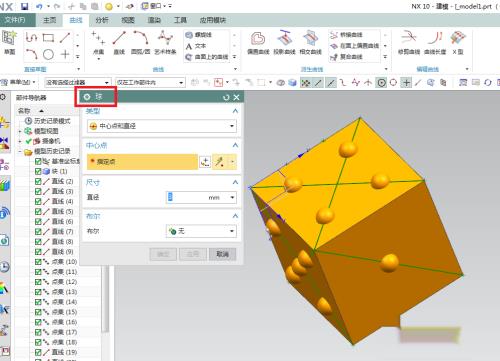The image size is (500, 361).
Task: Select the 直线 line tool in ribbon
Action: tap(119, 43)
